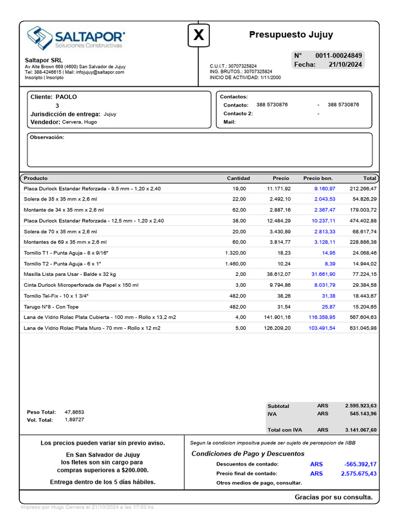Select quote number 0011-00024849
The image size is (399, 532).
click(339, 56)
